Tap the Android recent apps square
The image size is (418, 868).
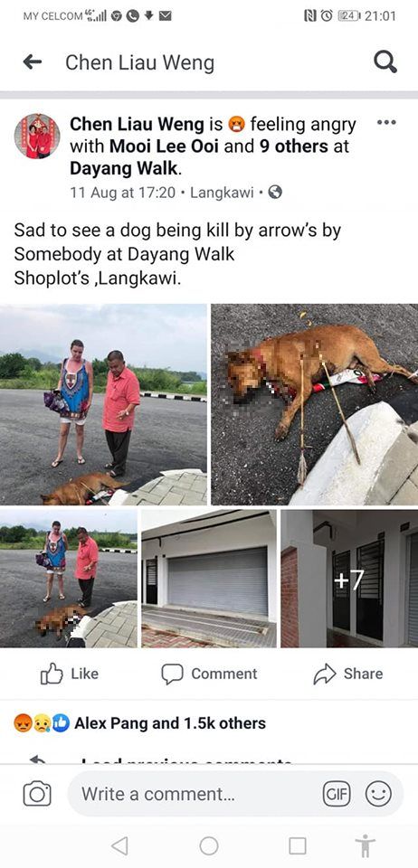pos(298,846)
